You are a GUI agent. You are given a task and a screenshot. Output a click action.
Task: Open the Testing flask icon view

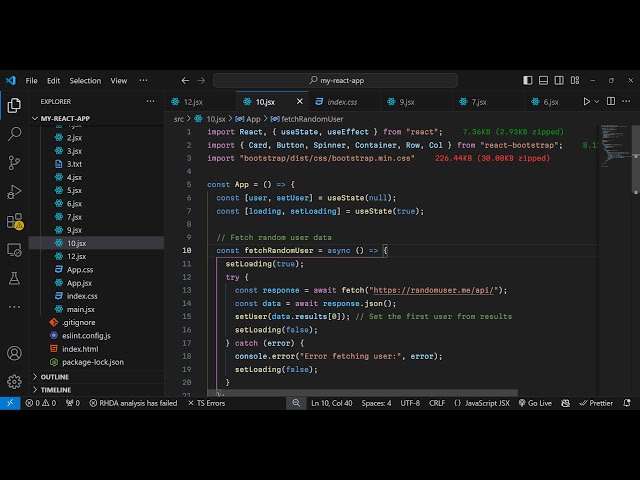(14, 278)
